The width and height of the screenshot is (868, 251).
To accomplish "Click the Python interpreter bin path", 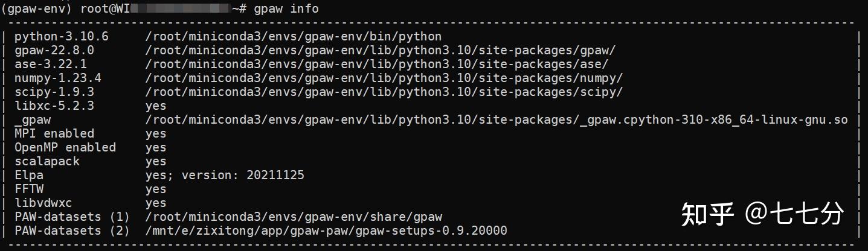I will pos(293,36).
